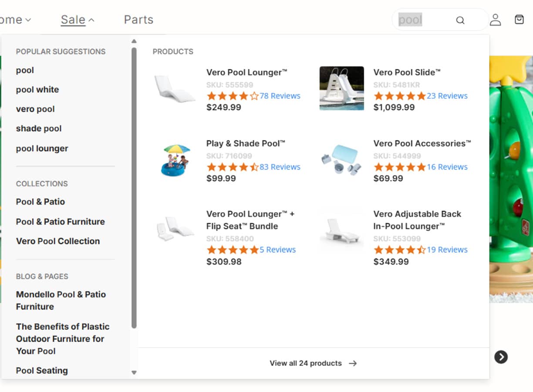Choose the "pool lounger" suggestion
The width and height of the screenshot is (533, 392).
42,149
